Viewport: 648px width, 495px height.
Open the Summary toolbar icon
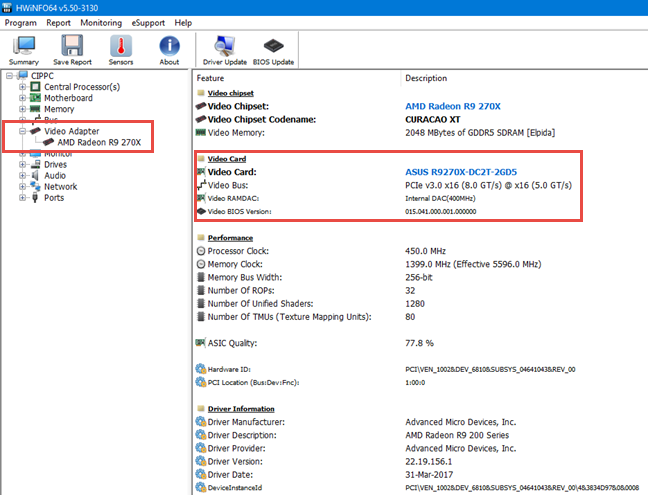coord(24,50)
